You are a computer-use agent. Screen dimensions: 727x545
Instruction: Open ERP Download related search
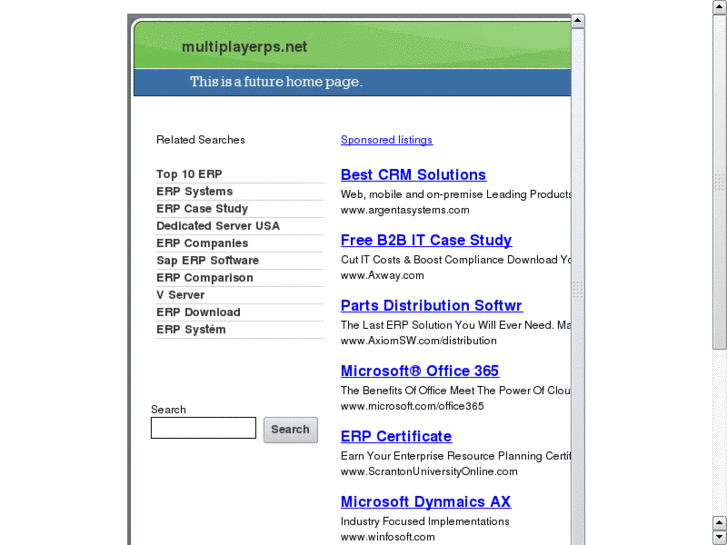198,312
